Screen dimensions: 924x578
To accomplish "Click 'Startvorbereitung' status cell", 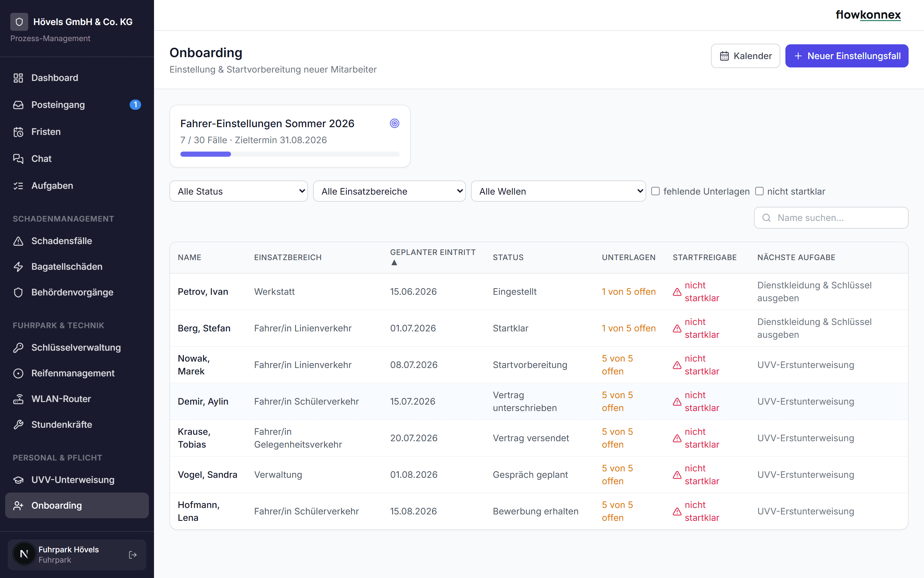I will pos(530,365).
